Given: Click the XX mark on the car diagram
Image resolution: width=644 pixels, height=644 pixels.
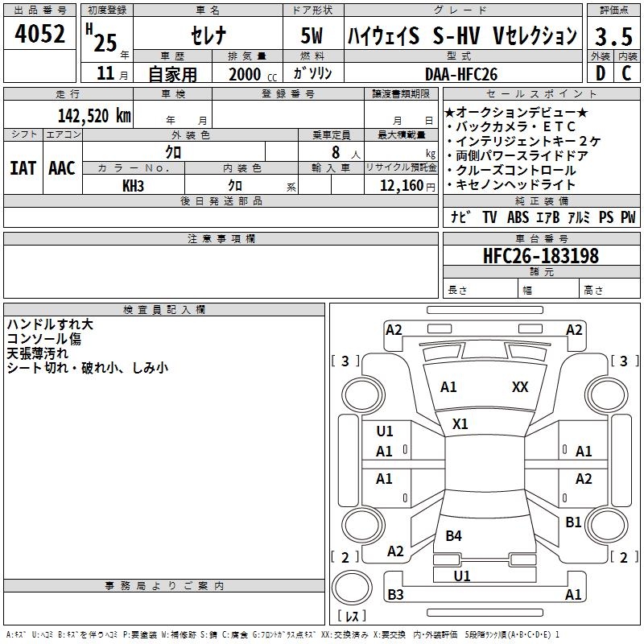Looking at the screenshot, I should 520,387.
